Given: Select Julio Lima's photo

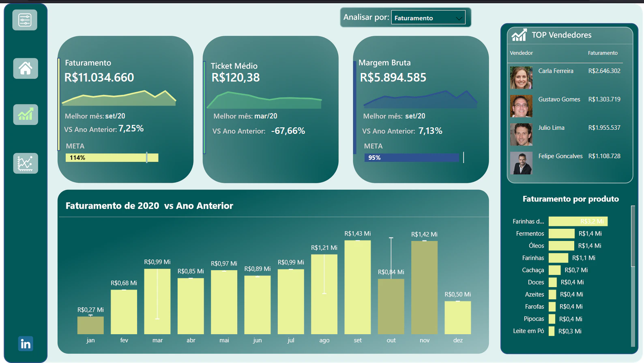Looking at the screenshot, I should (x=521, y=135).
